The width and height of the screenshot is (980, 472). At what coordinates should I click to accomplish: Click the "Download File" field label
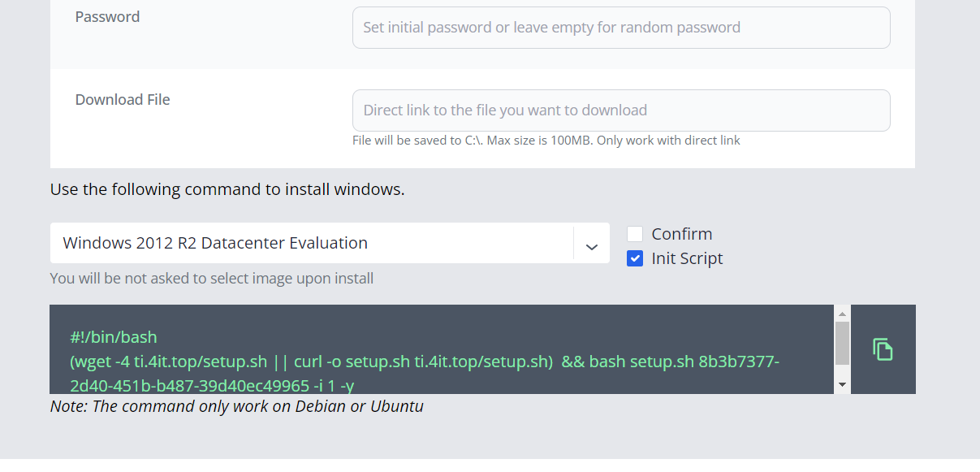[x=123, y=100]
